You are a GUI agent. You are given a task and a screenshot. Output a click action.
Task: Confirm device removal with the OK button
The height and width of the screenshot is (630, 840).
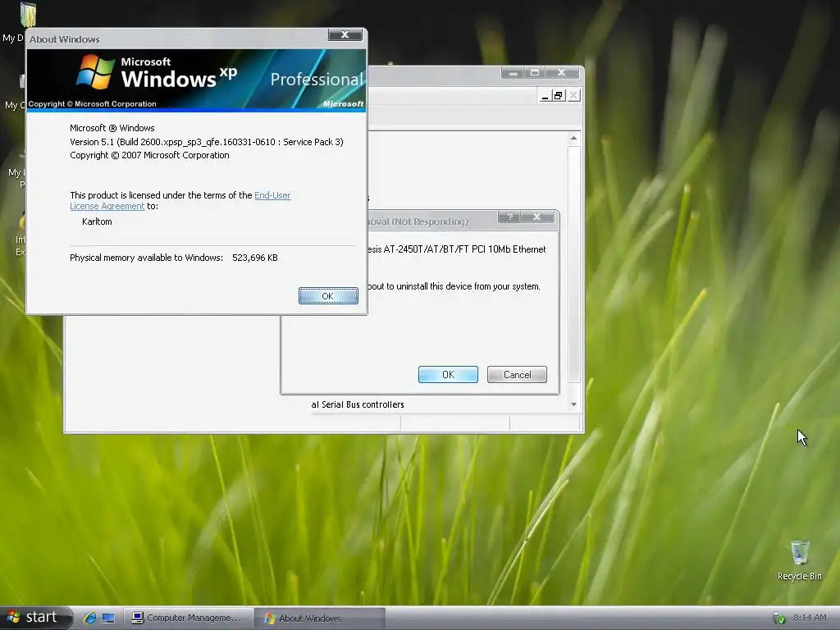(448, 374)
